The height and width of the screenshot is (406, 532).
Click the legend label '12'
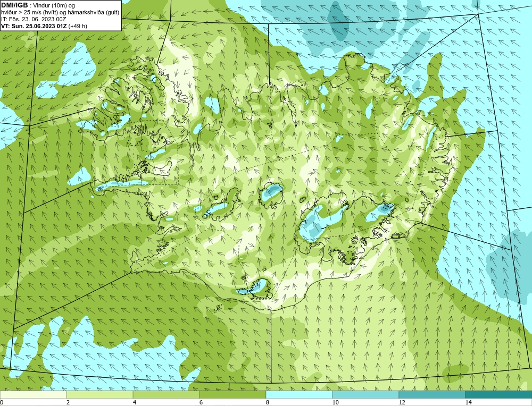402,402
